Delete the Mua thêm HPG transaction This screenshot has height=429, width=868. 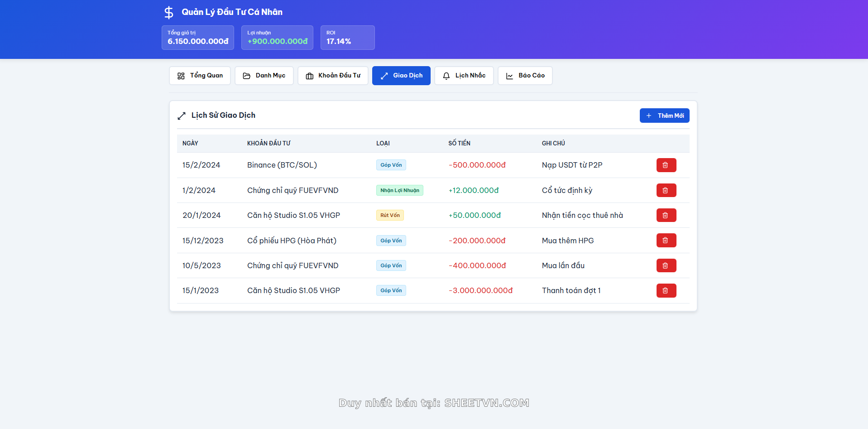[666, 241]
